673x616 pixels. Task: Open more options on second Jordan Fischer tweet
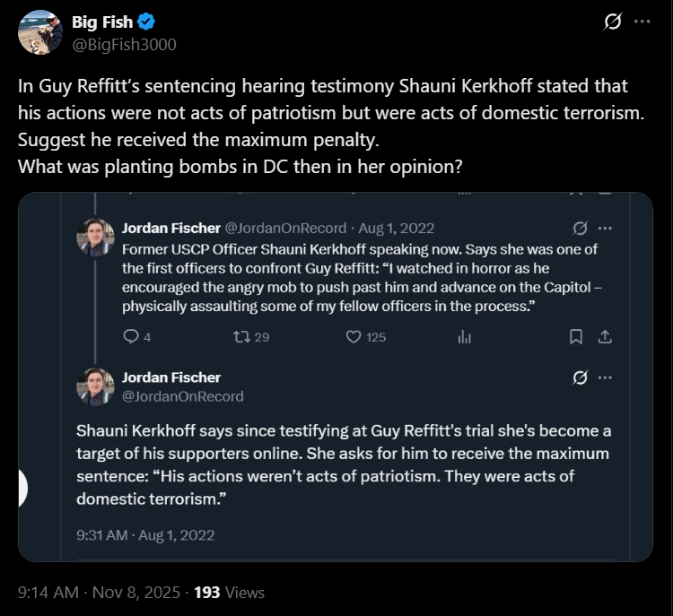(605, 377)
